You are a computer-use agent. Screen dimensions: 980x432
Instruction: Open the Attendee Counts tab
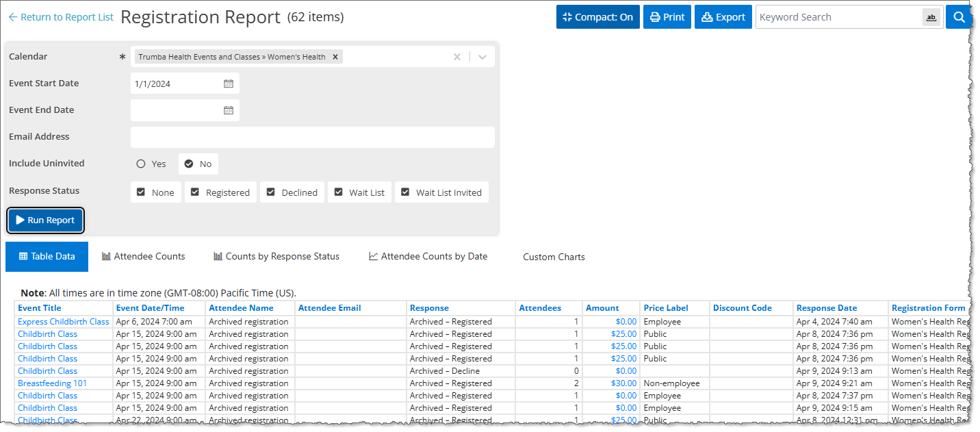pos(144,257)
